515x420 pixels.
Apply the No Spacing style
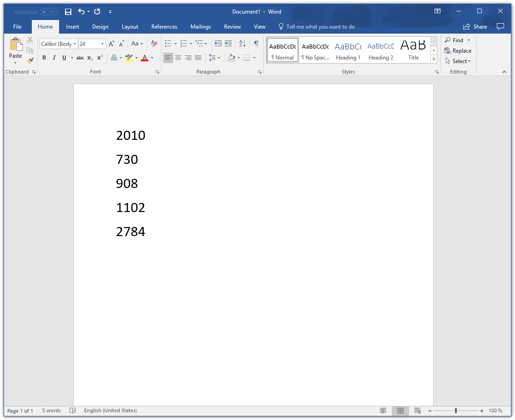(x=315, y=50)
